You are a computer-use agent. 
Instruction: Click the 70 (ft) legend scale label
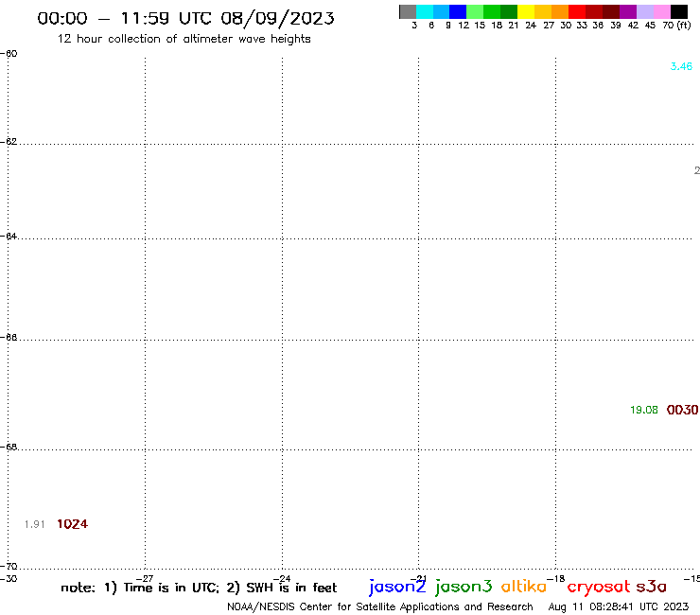[676, 26]
